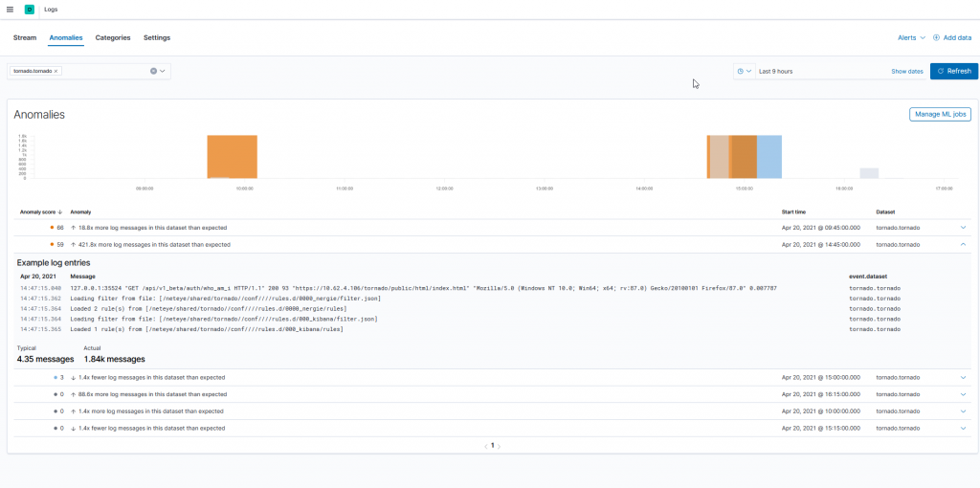Switch to the Stream tab

click(25, 37)
